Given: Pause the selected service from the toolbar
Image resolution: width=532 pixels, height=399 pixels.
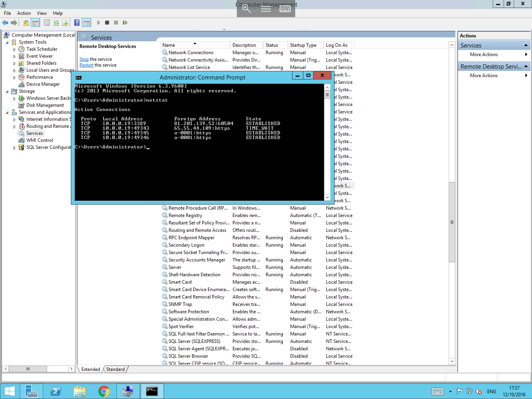Looking at the screenshot, I should pyautogui.click(x=116, y=23).
